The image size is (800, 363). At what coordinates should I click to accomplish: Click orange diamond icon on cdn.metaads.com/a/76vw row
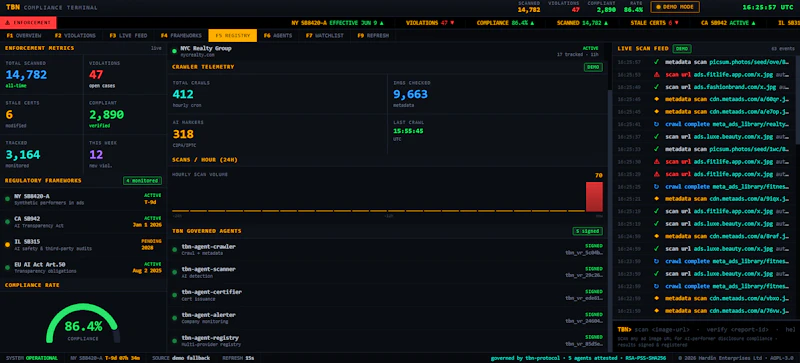point(656,310)
